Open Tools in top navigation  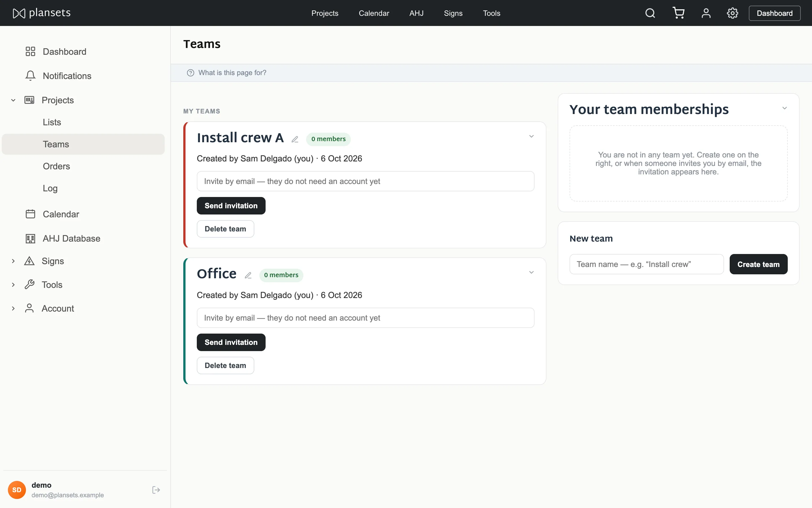click(x=491, y=13)
